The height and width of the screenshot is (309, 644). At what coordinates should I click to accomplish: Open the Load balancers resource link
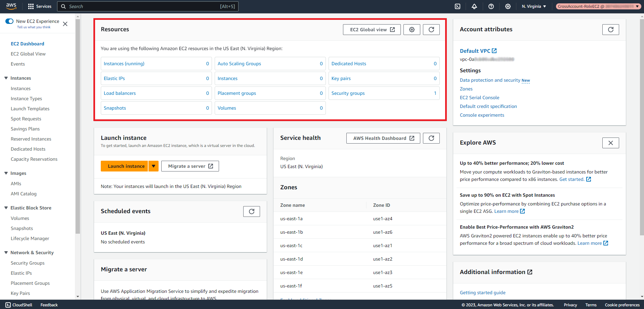[120, 93]
